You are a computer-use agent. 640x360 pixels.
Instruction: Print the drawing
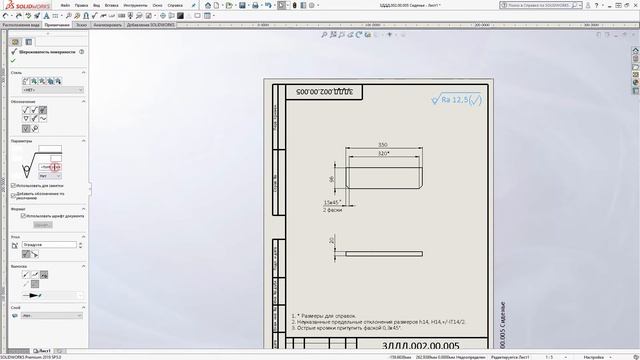point(255,5)
